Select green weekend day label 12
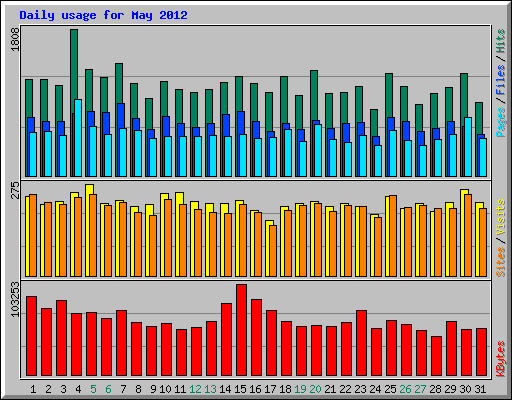This screenshot has width=512, height=400. (195, 389)
